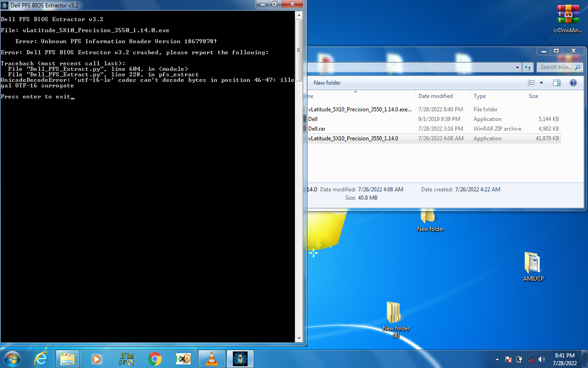Click the magnifier icon in Explorer search
This screenshot has width=588, height=368.
[578, 67]
